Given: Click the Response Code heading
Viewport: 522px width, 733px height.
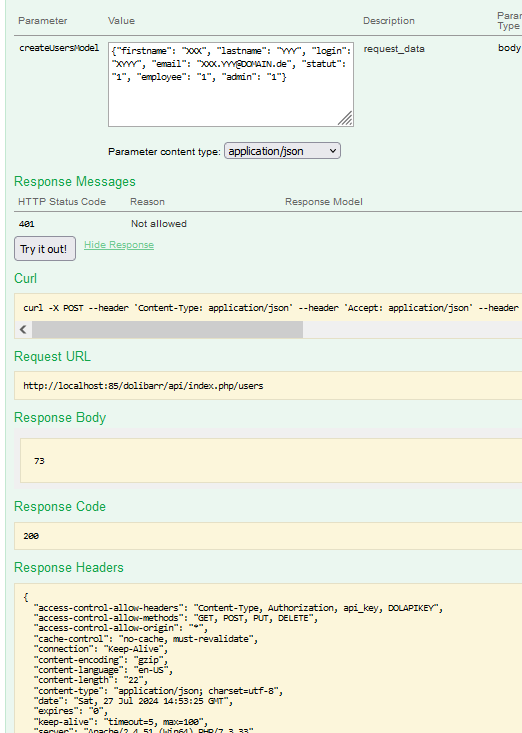Looking at the screenshot, I should tap(60, 507).
